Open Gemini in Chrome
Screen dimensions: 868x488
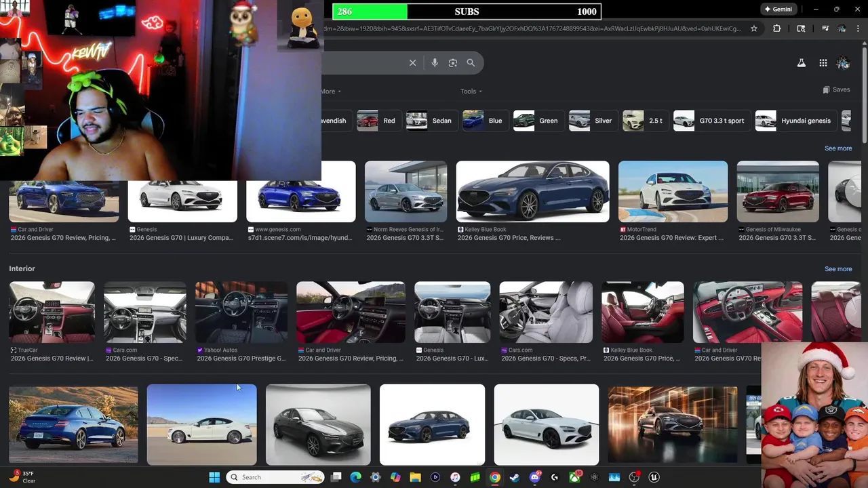tap(778, 9)
